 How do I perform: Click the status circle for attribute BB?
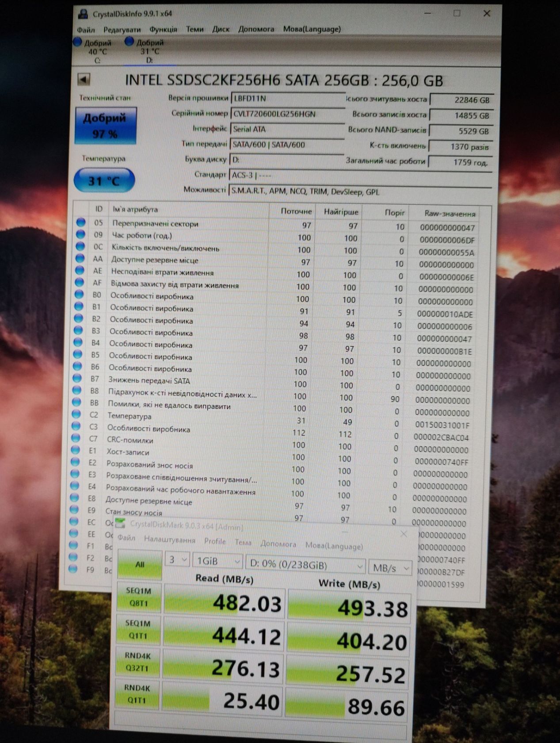(76, 402)
